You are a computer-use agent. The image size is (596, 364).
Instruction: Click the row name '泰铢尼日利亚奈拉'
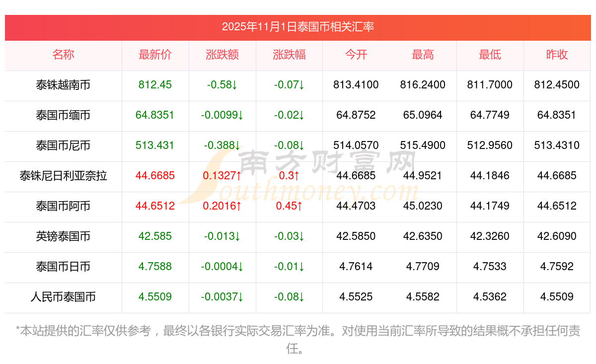click(x=63, y=176)
